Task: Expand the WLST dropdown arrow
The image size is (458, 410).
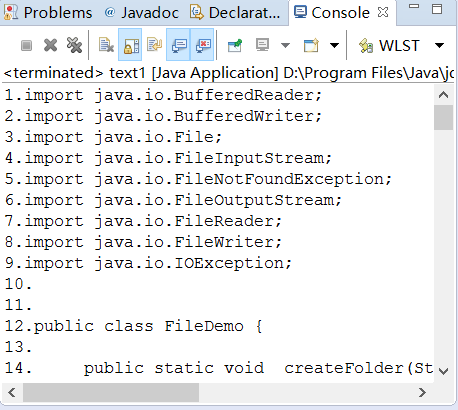Action: (x=440, y=45)
